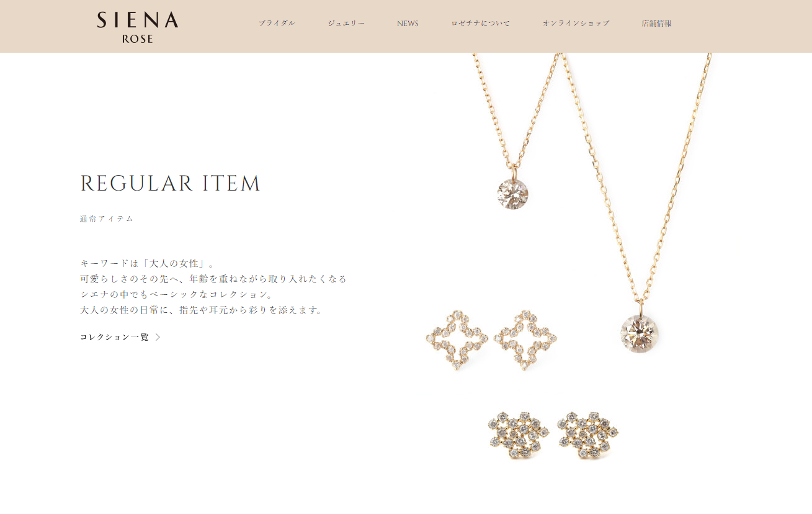Click the ROSE text under the logo
This screenshot has width=812, height=514.
[138, 38]
